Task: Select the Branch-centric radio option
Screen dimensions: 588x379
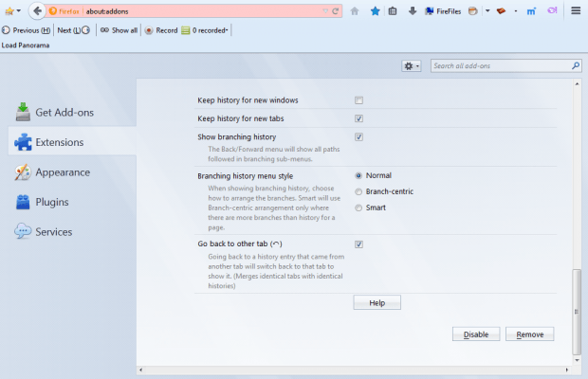Action: pos(358,191)
